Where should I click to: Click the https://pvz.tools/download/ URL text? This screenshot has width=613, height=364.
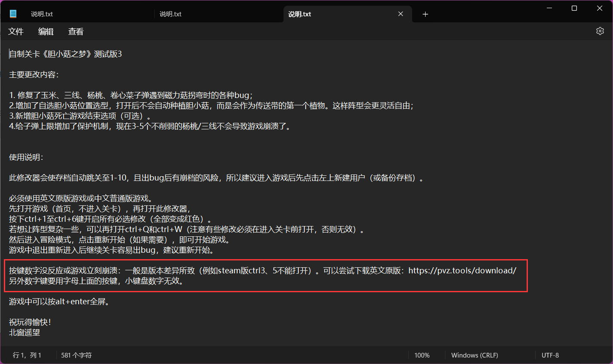462,271
